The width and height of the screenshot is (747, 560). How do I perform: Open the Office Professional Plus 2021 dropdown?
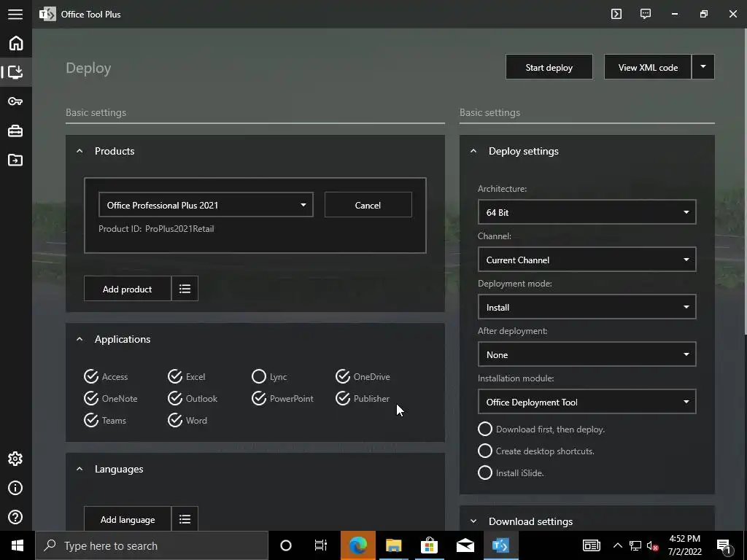coord(206,205)
